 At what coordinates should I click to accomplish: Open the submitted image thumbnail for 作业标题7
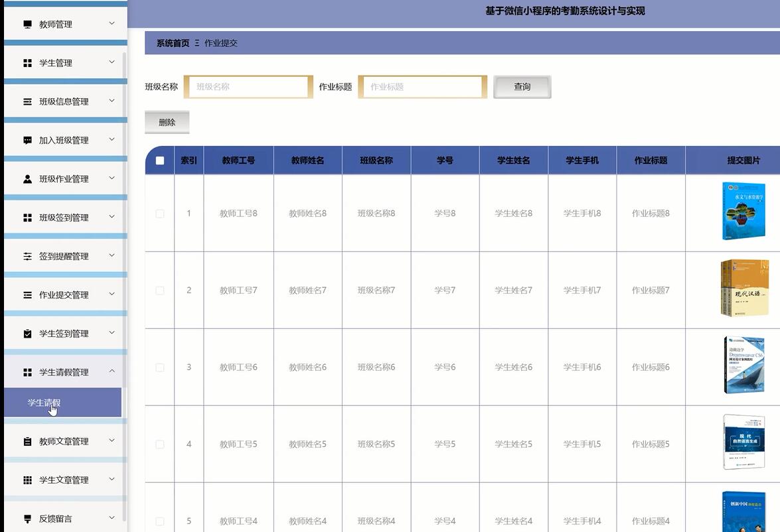click(x=745, y=288)
